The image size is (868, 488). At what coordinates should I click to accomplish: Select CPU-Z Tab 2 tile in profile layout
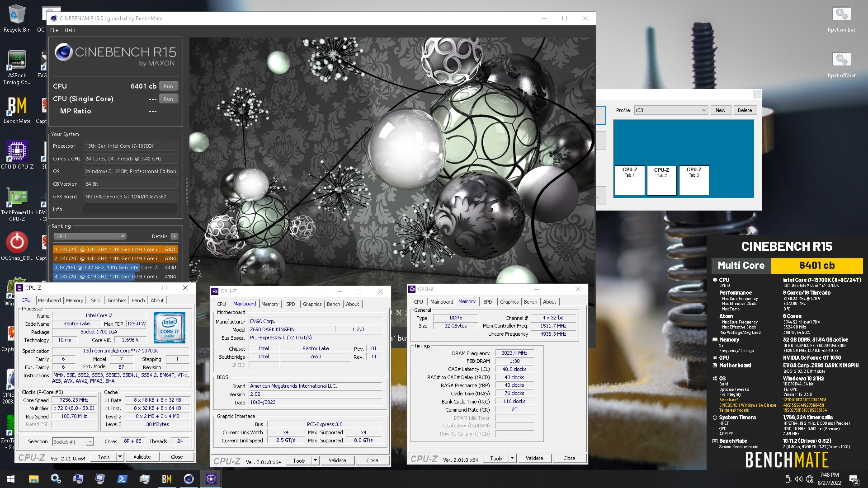click(661, 180)
